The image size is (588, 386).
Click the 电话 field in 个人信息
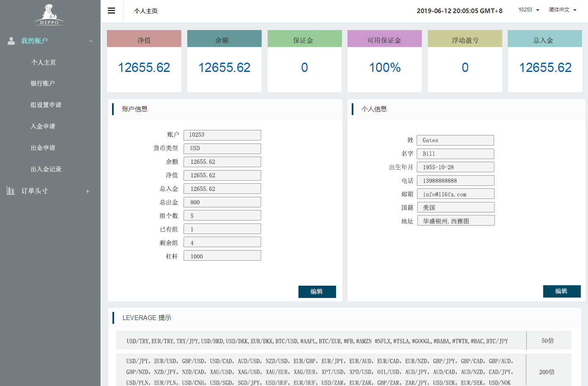tap(455, 181)
